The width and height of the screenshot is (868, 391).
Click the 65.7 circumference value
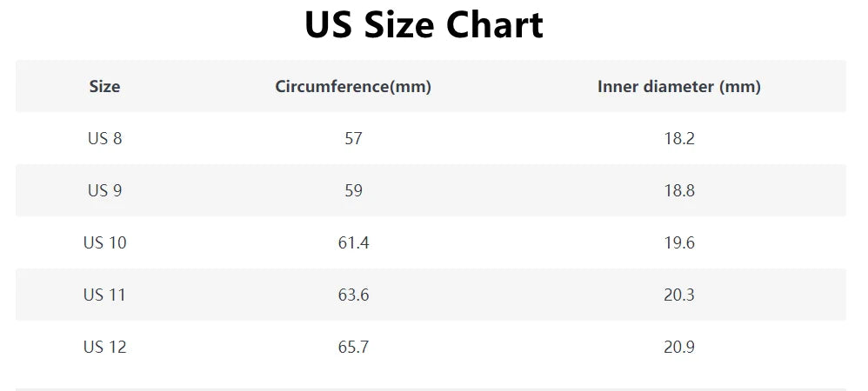(x=353, y=347)
